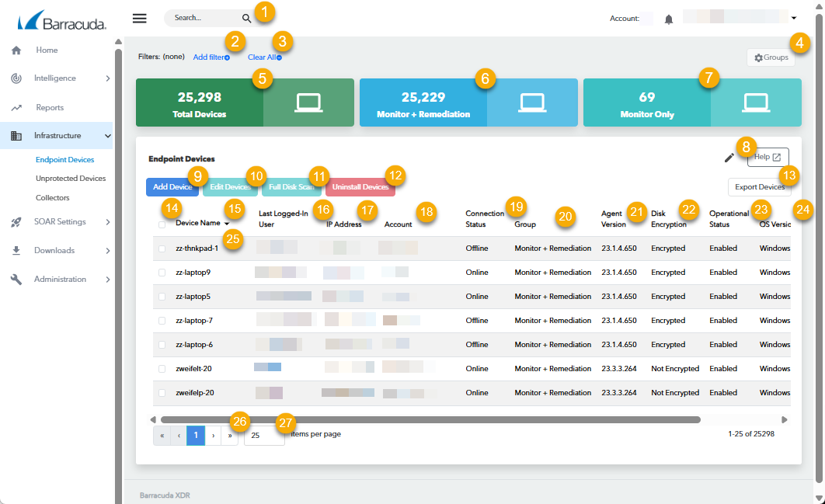The image size is (825, 504).
Task: Expand the Downloads chevron
Action: pyautogui.click(x=108, y=251)
